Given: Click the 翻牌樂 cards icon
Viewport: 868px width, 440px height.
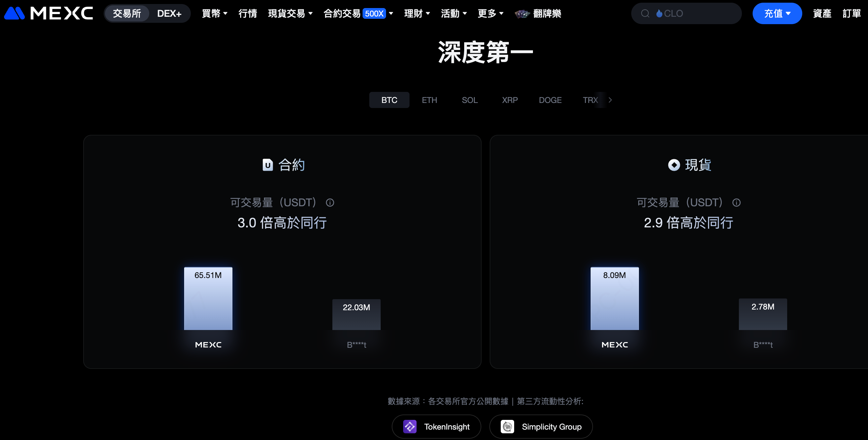Looking at the screenshot, I should click(522, 14).
